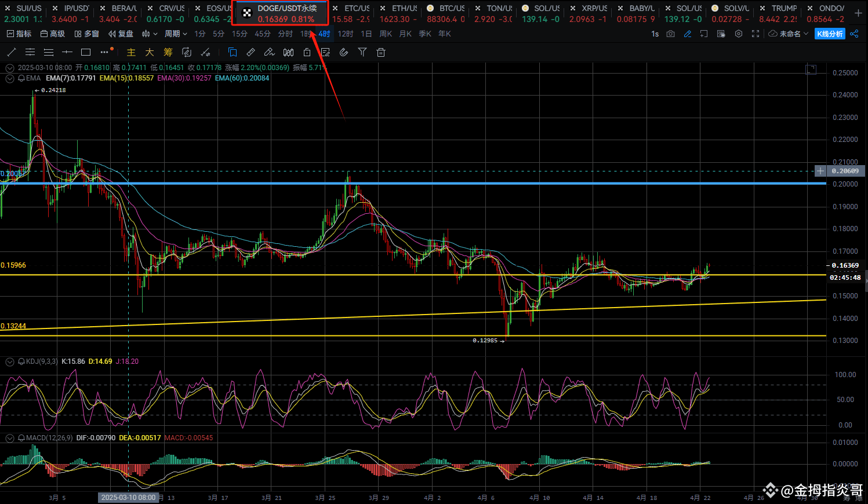This screenshot has width=868, height=504.
Task: Click the share icon
Action: (x=854, y=34)
